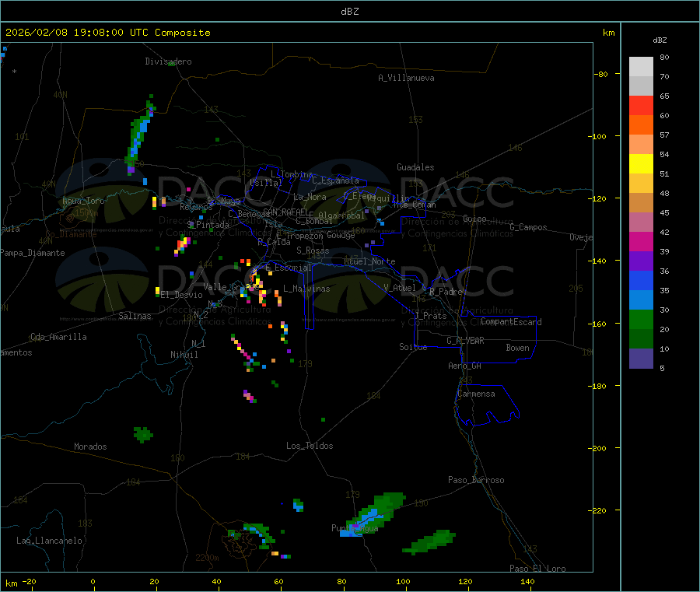Click the Salinas map label
The image size is (700, 592).
(135, 316)
